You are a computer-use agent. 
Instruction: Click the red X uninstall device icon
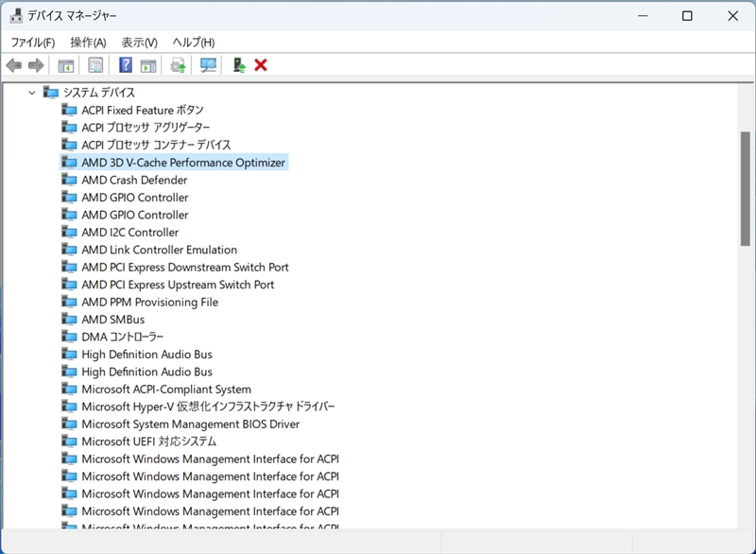click(x=261, y=65)
